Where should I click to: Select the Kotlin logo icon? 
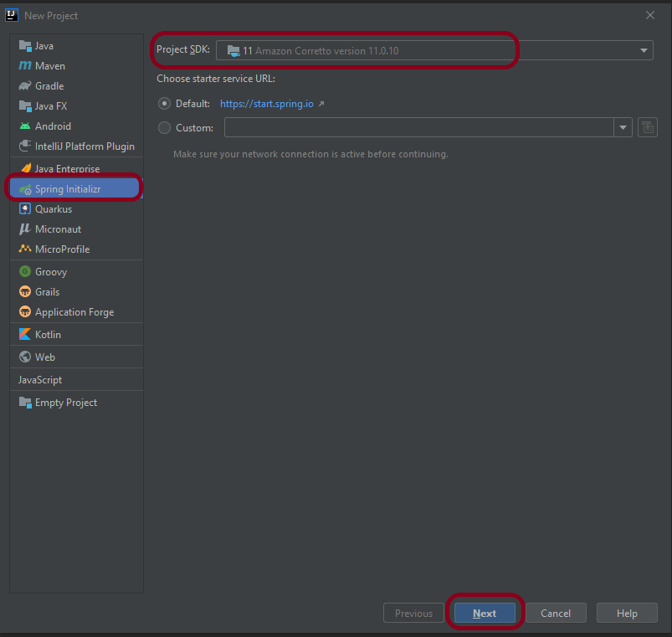coord(25,335)
